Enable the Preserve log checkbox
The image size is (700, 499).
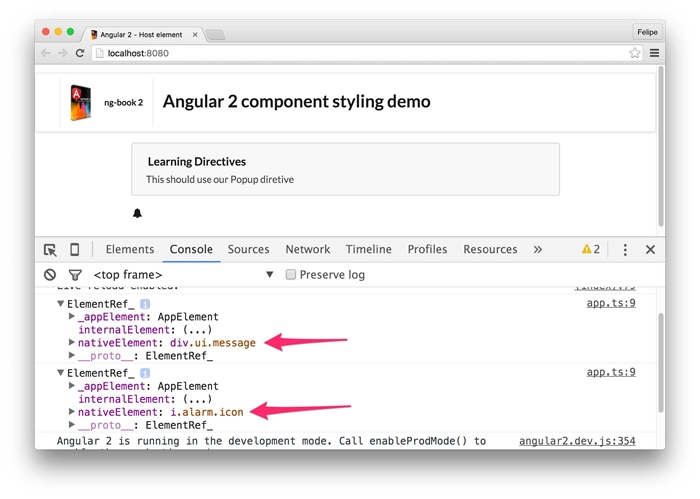291,275
